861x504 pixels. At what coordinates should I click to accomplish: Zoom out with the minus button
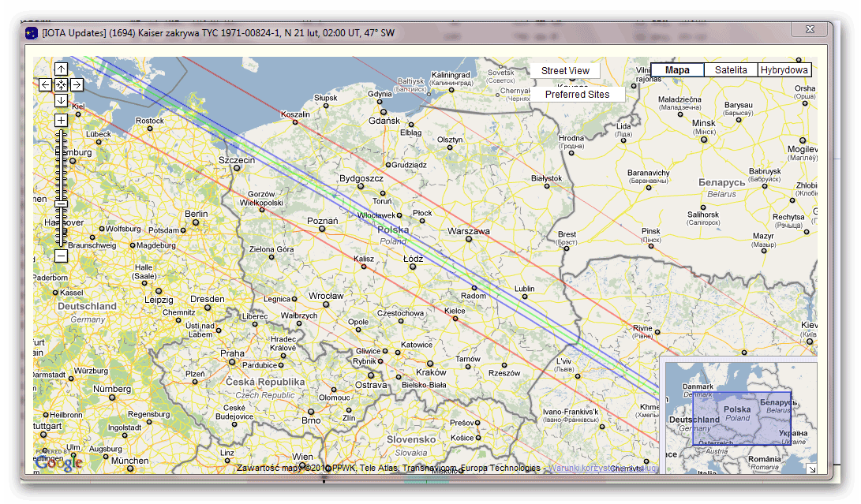61,256
